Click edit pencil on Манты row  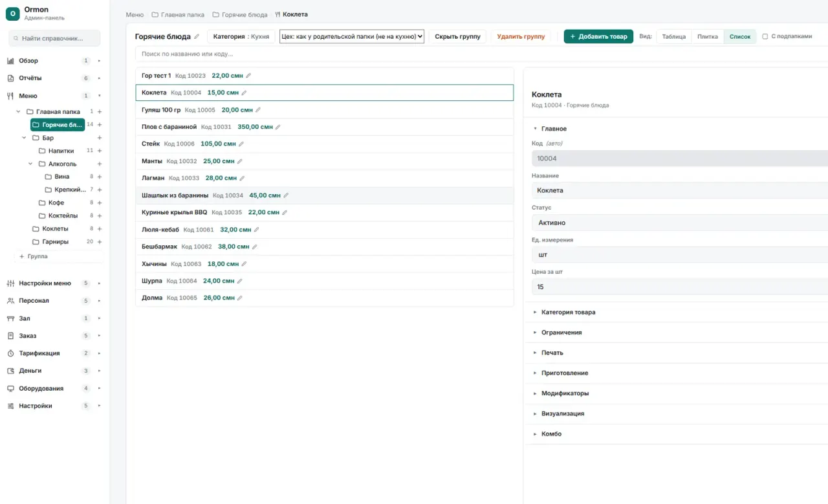(x=239, y=161)
